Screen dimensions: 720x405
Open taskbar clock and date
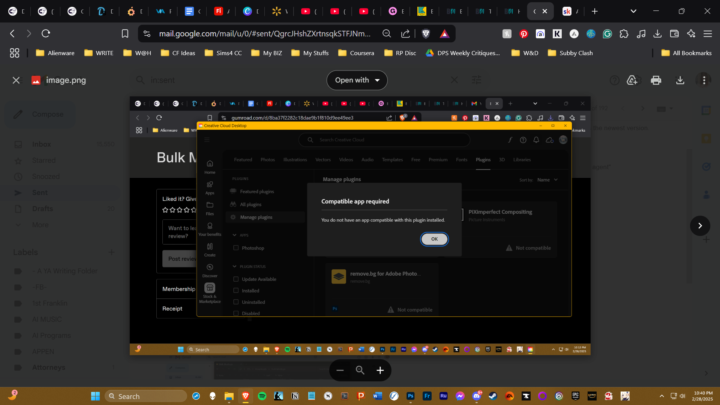[x=703, y=396]
